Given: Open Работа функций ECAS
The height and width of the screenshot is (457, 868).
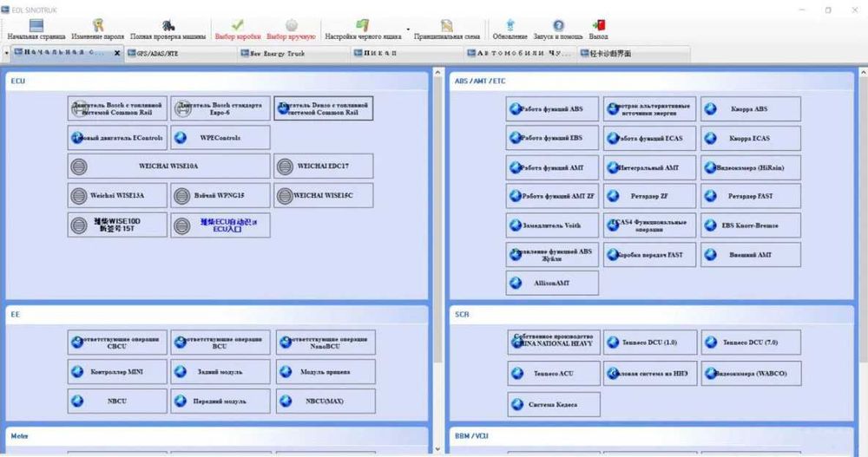Looking at the screenshot, I should click(649, 139).
